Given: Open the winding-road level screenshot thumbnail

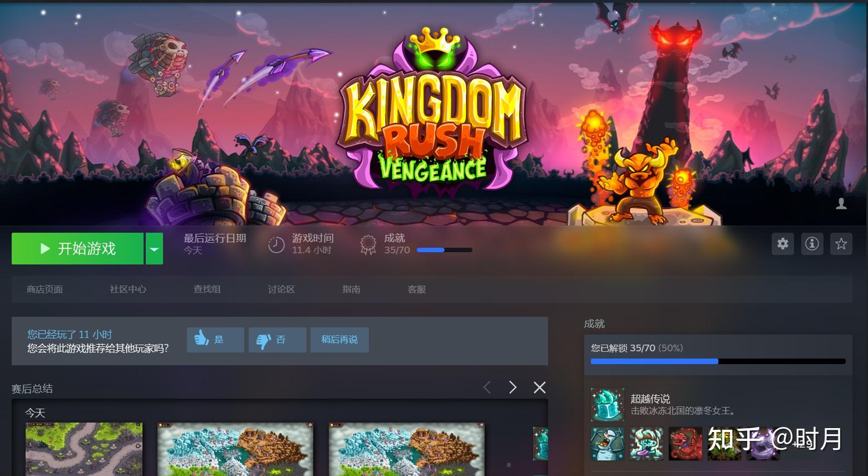Looking at the screenshot, I should [84, 449].
